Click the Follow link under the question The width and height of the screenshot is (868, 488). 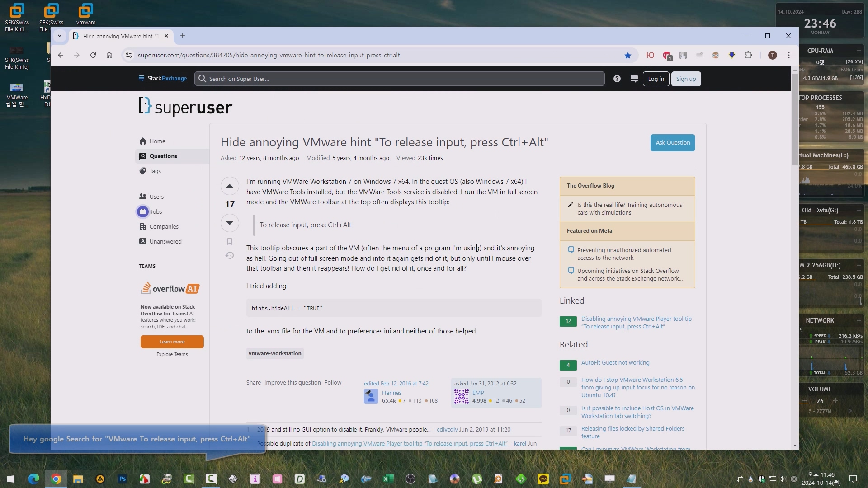tap(333, 382)
